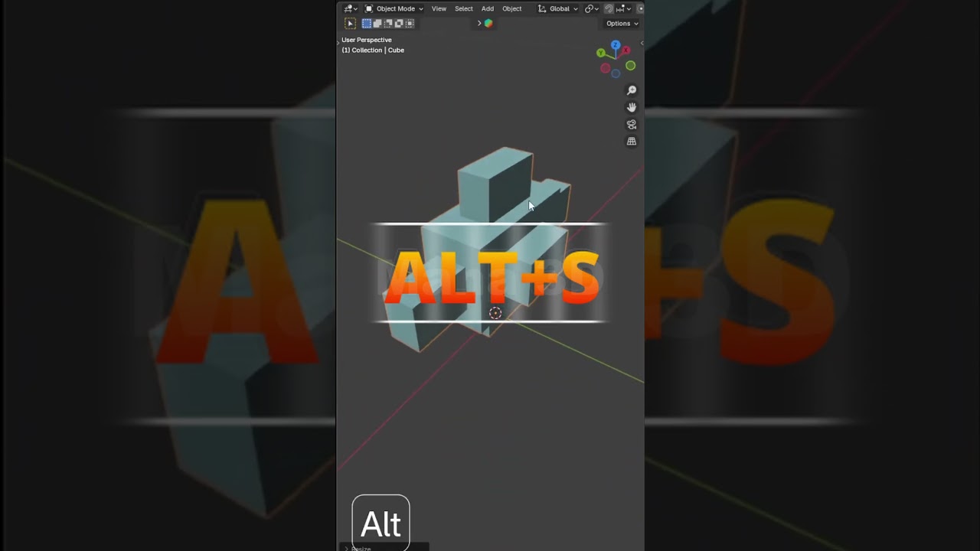
Task: Open the View menu
Action: pos(439,9)
